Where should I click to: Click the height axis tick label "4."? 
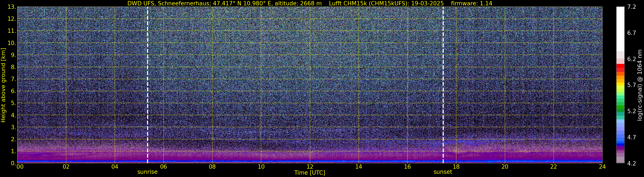point(13,115)
